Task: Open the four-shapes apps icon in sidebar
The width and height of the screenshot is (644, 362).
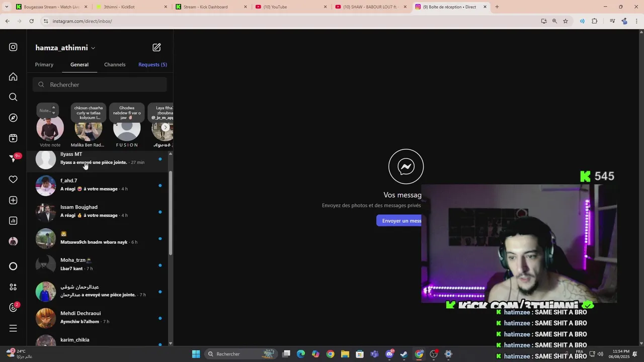Action: click(x=13, y=287)
